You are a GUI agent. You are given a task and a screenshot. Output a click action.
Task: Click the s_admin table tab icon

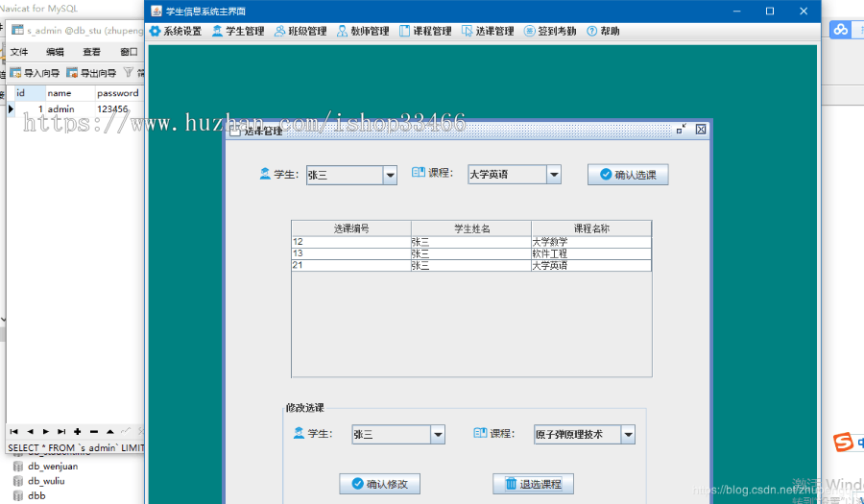point(17,31)
